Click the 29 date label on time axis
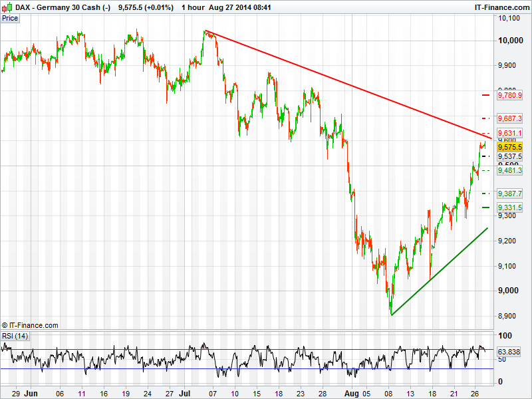 click(15, 394)
